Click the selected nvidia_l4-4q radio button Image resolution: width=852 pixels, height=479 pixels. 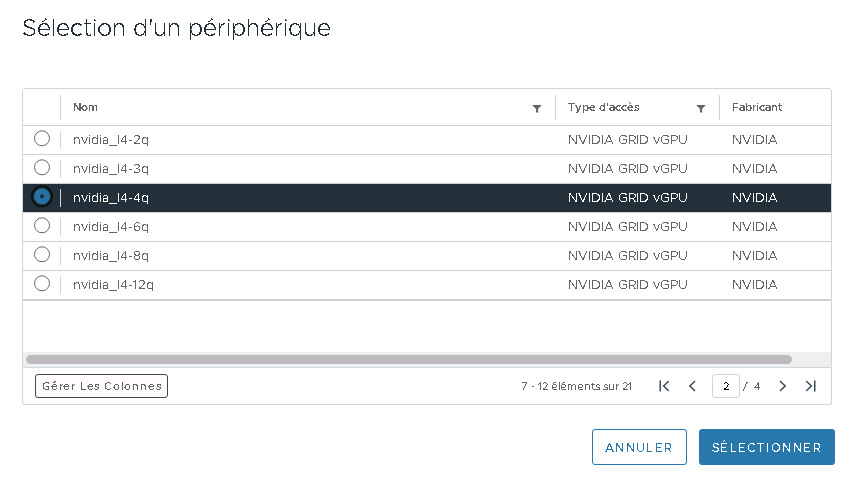[42, 197]
